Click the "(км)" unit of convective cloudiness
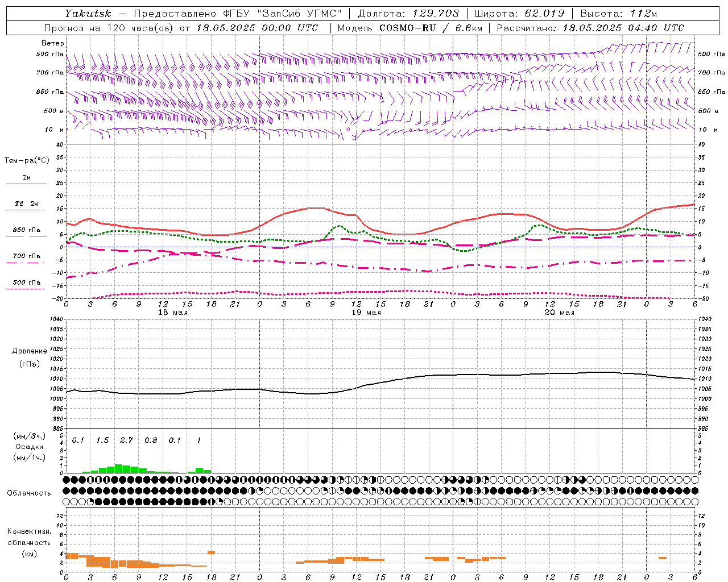Screen dimensions: 728x582 tap(29, 554)
